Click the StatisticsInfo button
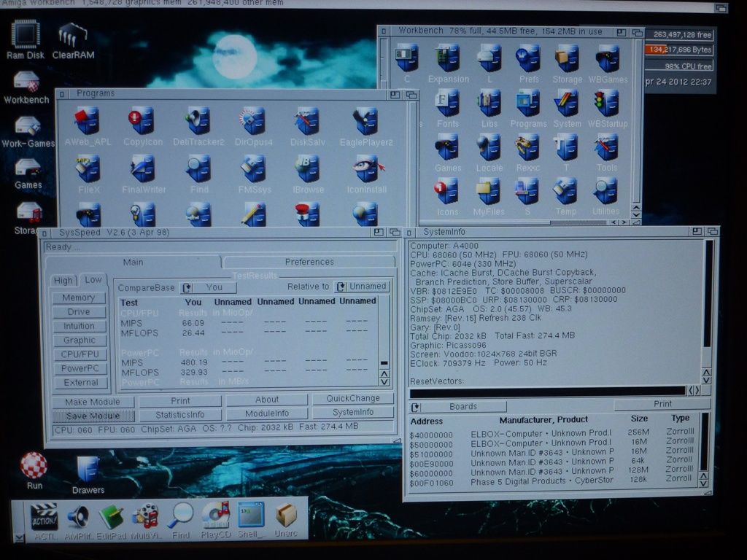747x560 pixels. click(180, 414)
